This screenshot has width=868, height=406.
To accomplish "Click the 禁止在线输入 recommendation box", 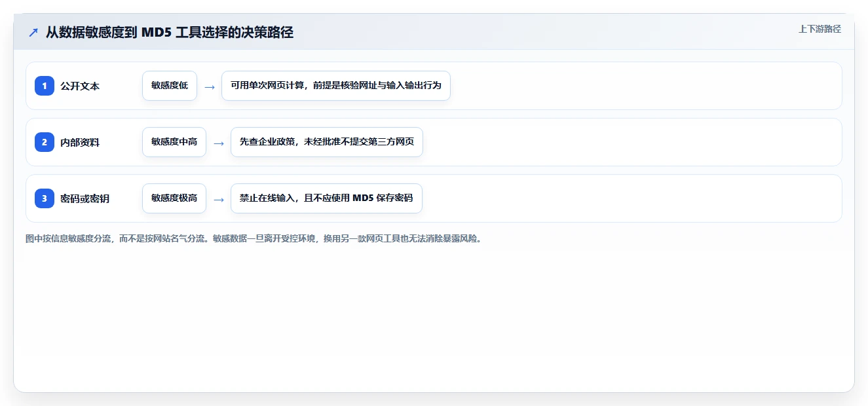I will coord(326,198).
